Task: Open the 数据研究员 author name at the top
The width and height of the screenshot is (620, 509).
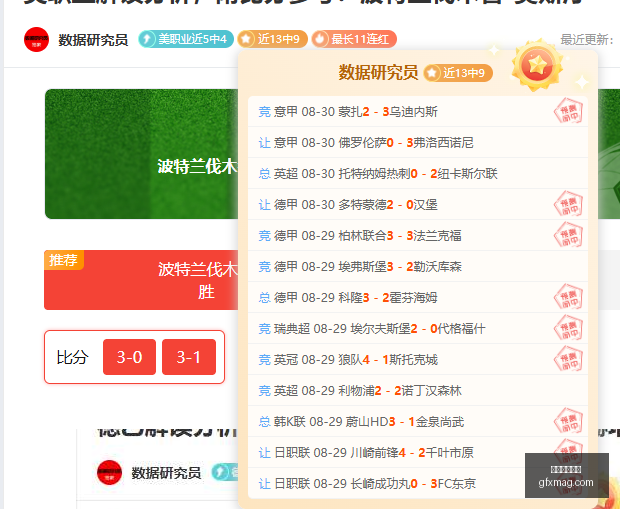Action: point(93,40)
